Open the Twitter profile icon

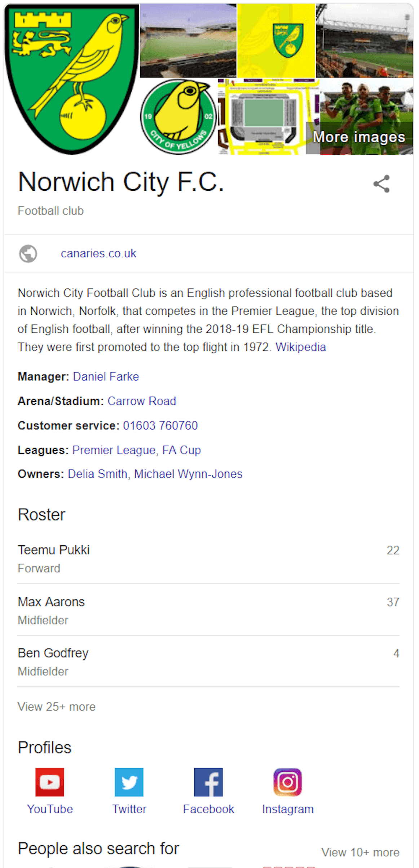tap(129, 782)
